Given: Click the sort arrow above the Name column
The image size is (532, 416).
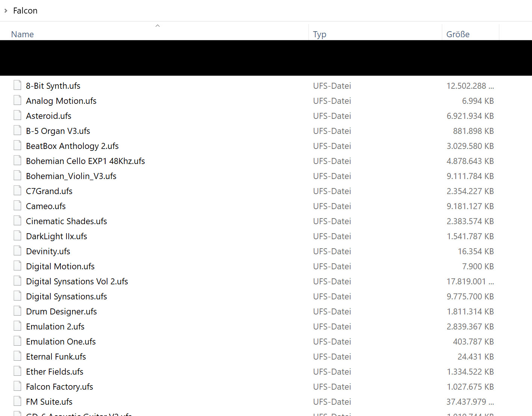Looking at the screenshot, I should pos(158,26).
